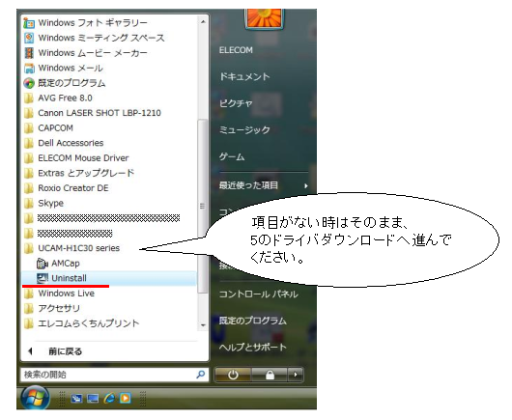Click the AMCap camera icon

coord(43,263)
